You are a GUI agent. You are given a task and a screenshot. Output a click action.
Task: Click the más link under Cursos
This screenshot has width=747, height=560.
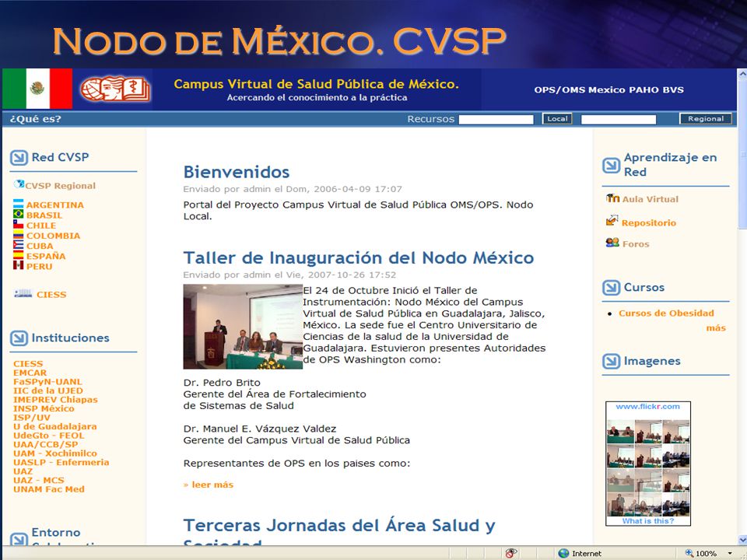(716, 328)
